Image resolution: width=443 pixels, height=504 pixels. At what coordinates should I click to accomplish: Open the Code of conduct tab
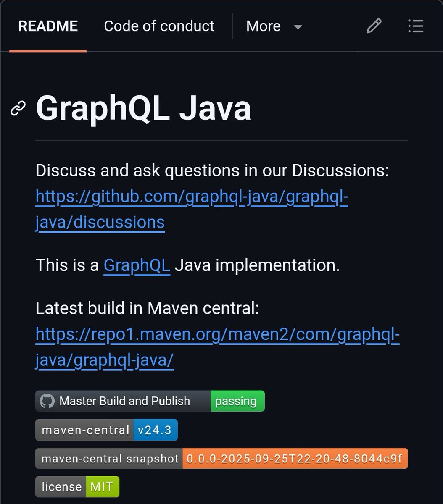coord(159,26)
